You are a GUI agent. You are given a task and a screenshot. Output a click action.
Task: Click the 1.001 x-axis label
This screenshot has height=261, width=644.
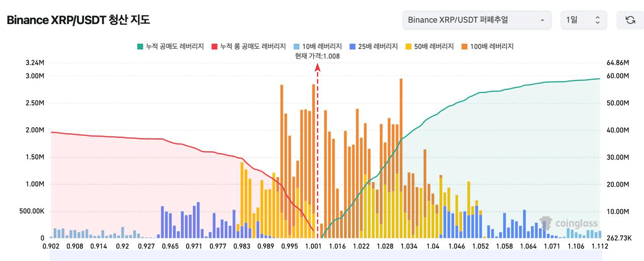[313, 246]
